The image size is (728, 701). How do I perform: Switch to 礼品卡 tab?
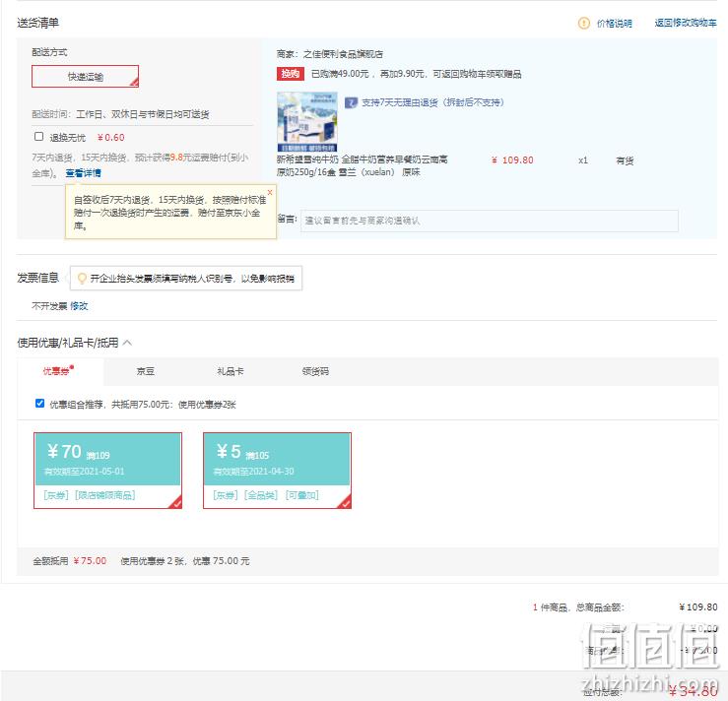(231, 371)
